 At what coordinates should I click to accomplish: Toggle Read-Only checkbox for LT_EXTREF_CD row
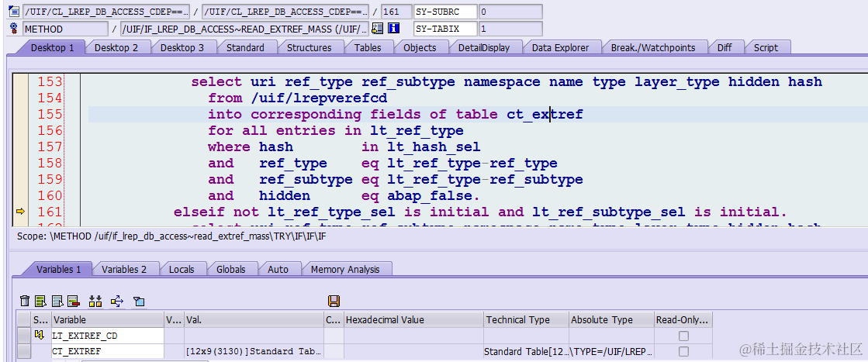click(x=684, y=336)
